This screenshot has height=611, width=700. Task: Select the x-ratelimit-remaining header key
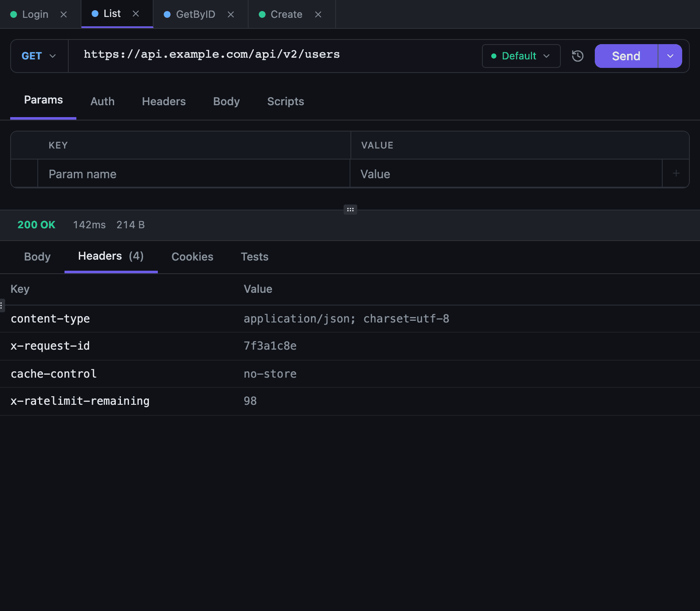coord(80,401)
